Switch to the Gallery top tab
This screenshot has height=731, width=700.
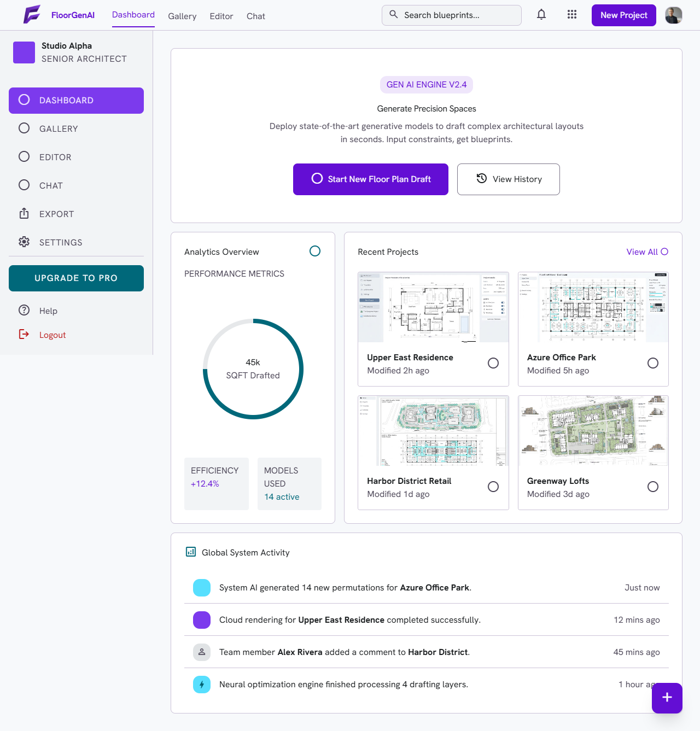tap(182, 16)
